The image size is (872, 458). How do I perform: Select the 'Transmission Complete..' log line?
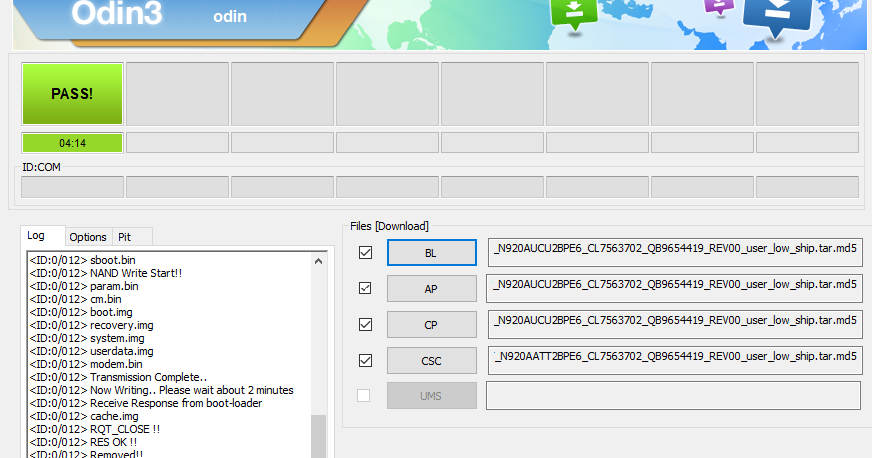click(x=118, y=377)
